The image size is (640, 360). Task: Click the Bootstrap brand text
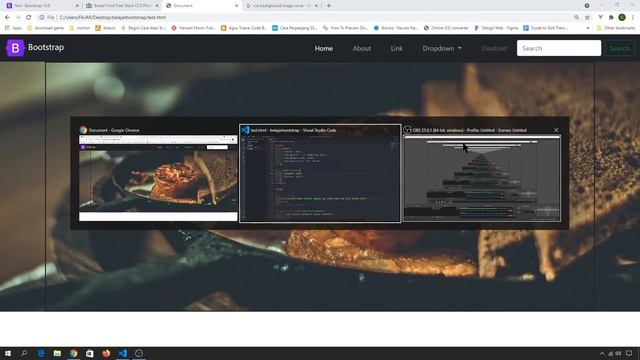point(46,47)
